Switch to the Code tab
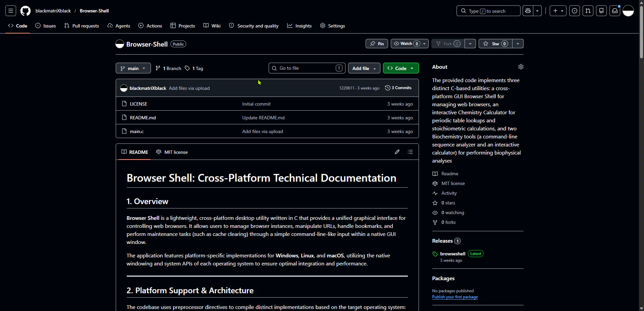The width and height of the screenshot is (644, 311). coord(17,26)
